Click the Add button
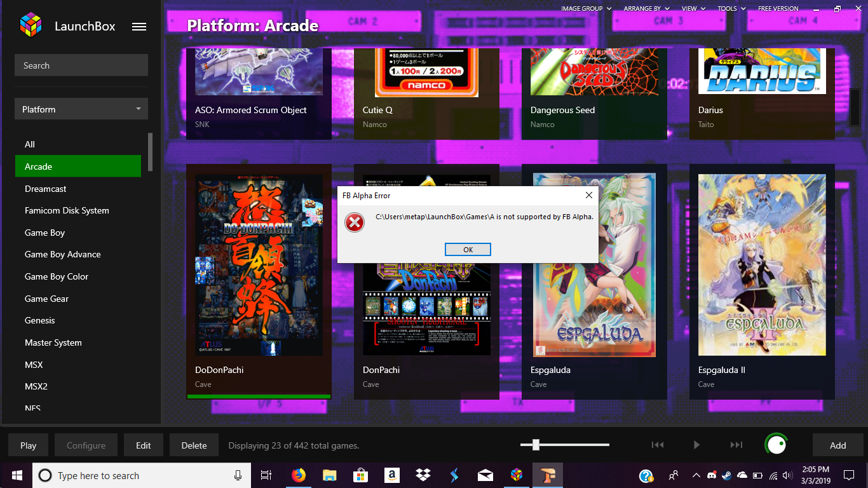 click(x=838, y=445)
